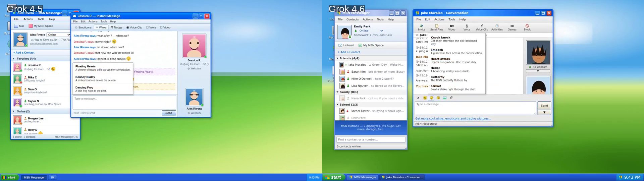The width and height of the screenshot is (644, 181).
Task: Click Invite in the Jake Morales conversation toolbar
Action: click(x=422, y=27)
